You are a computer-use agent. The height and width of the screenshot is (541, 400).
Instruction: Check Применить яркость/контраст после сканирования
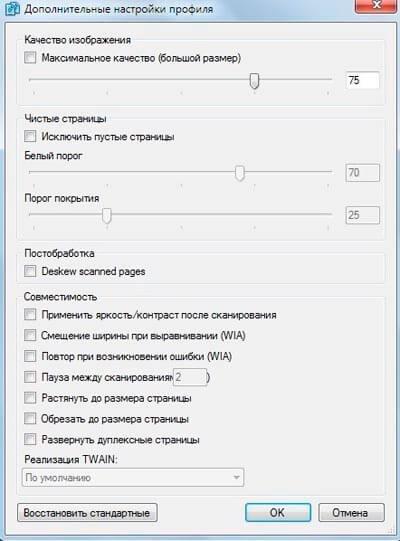tap(30, 315)
